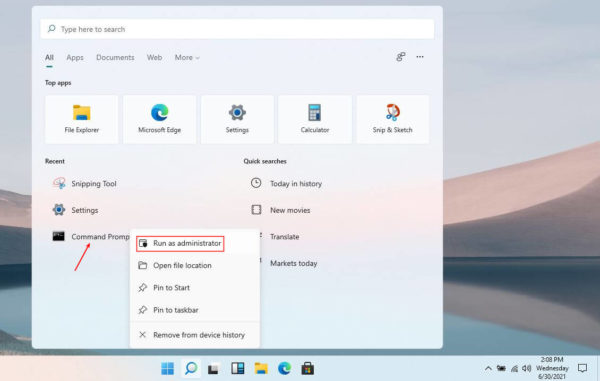This screenshot has width=600, height=381.
Task: Open the clock and date display
Action: pos(552,368)
